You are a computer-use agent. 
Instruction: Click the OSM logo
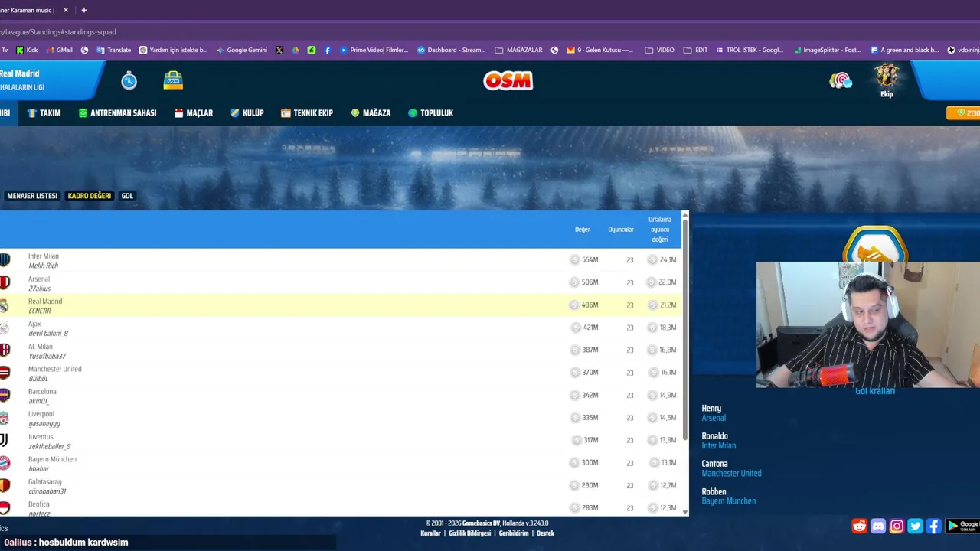(x=508, y=80)
